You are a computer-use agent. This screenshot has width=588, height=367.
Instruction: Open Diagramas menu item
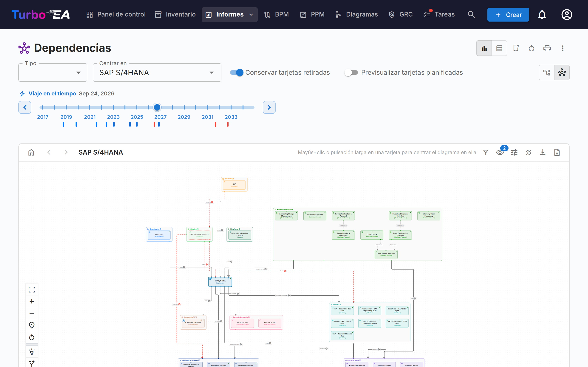356,14
